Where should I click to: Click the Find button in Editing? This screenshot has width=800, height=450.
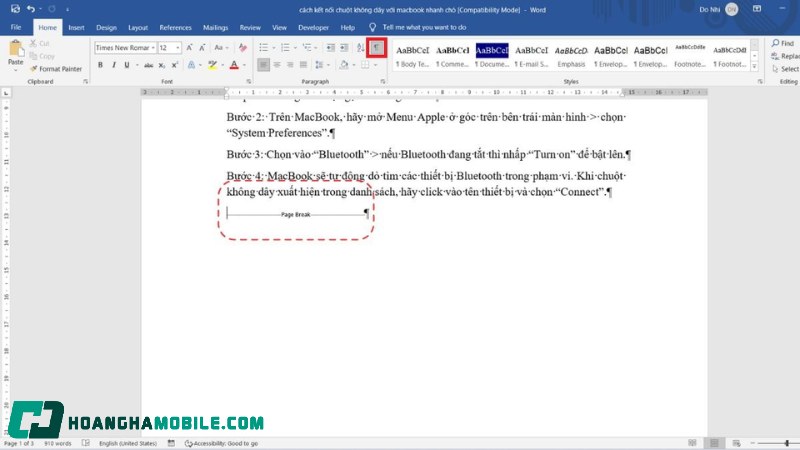tap(785, 42)
